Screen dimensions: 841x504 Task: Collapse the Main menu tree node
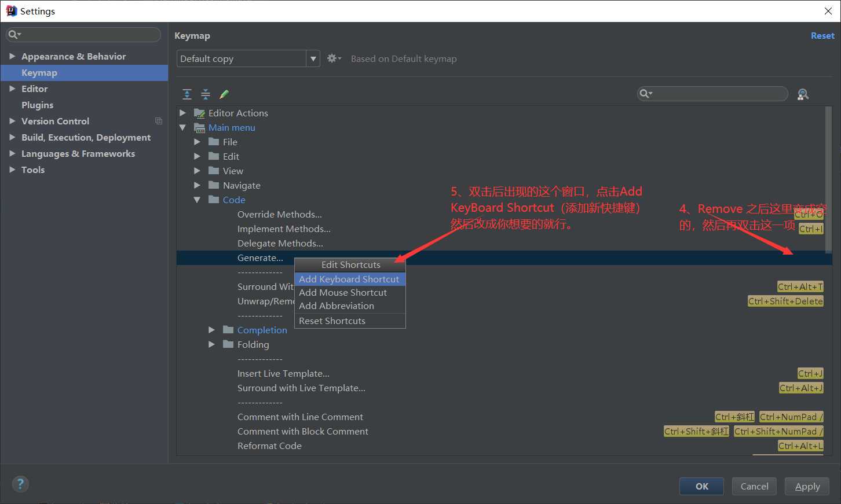182,127
